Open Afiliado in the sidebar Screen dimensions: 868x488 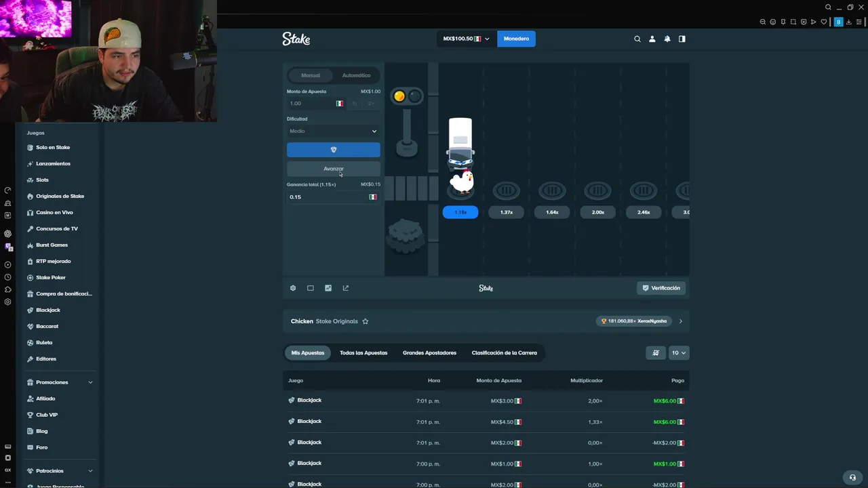(45, 399)
